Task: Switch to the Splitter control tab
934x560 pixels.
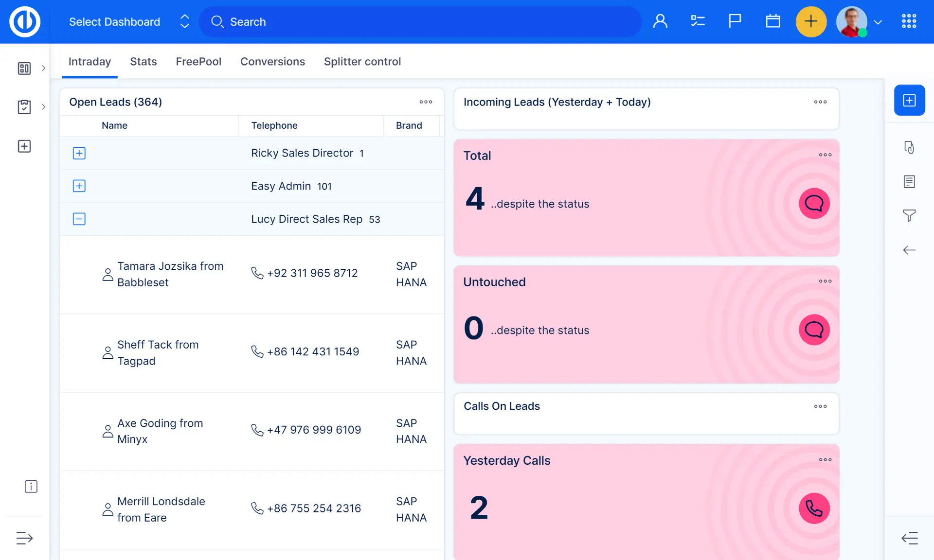Action: [362, 62]
